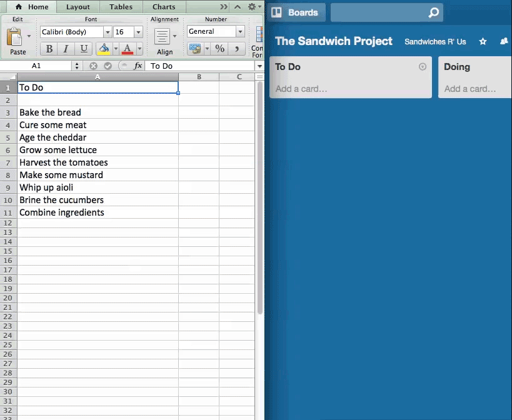Select cell Harvest the tomatoes

coord(98,162)
